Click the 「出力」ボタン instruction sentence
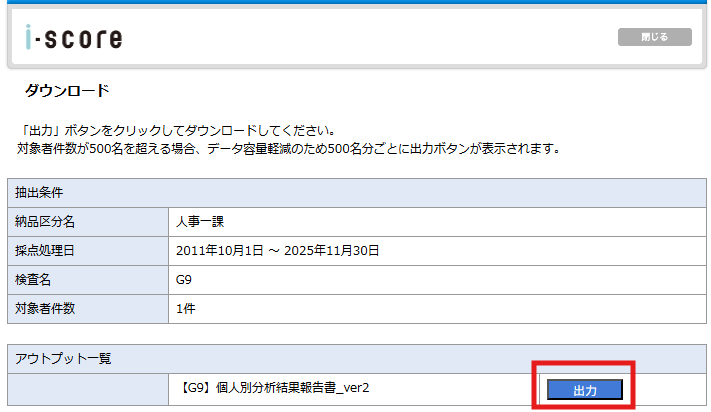 click(x=176, y=131)
